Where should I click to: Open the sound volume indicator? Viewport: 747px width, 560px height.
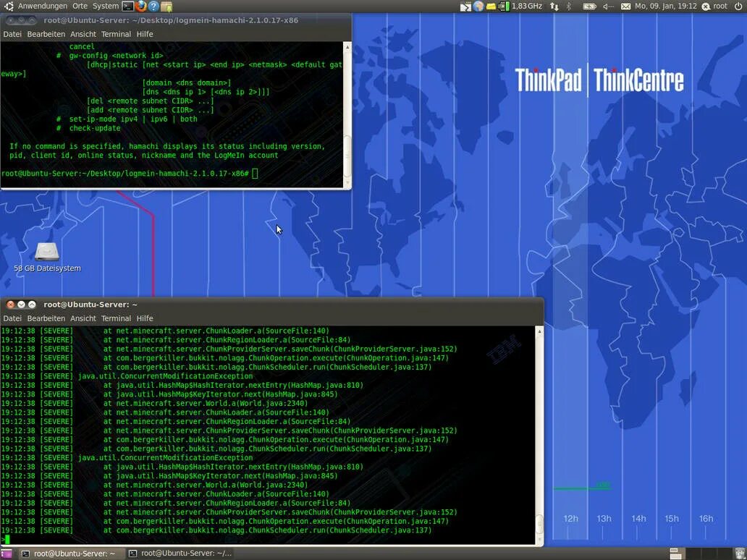coord(608,7)
